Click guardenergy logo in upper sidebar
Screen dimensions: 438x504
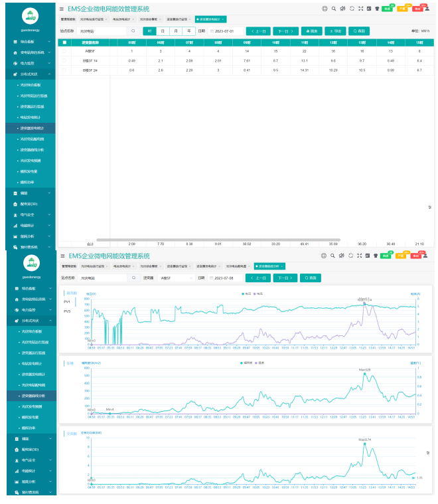click(31, 15)
